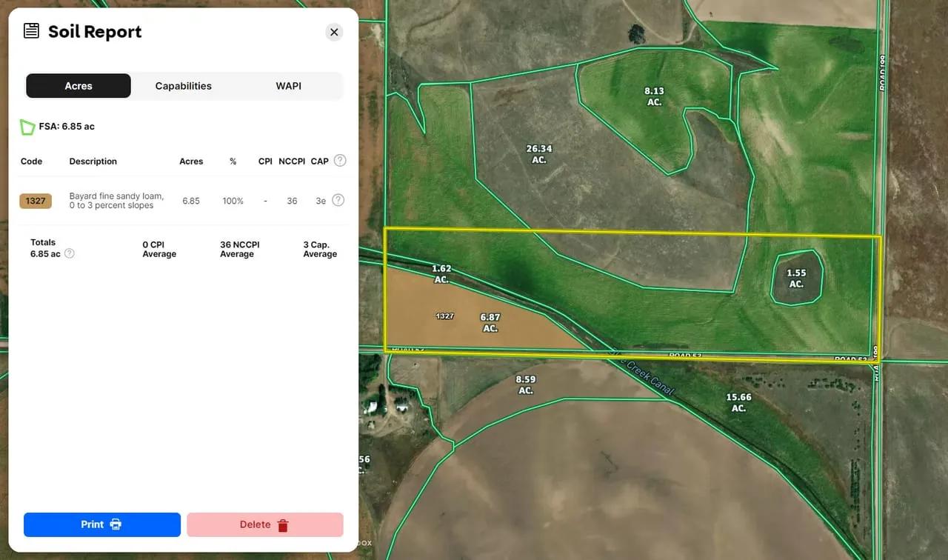Click the help icon beside CAP header

tap(340, 161)
